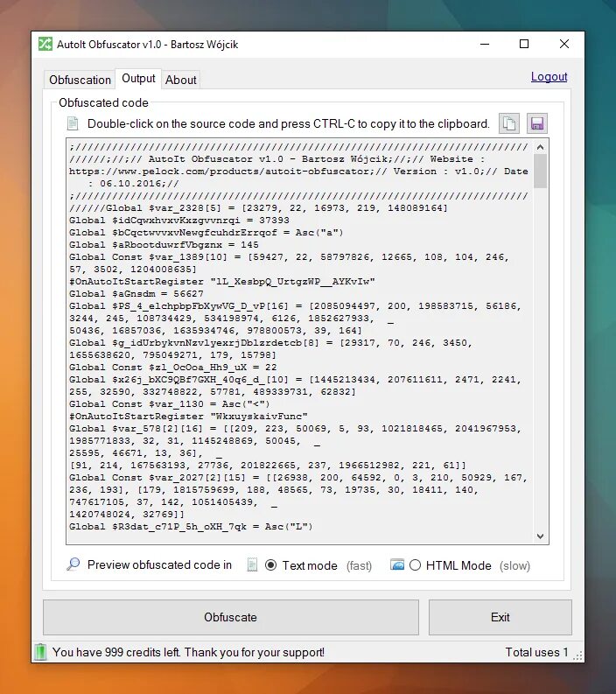Select the Text mode radio button
Screen dimensions: 616x694
[271, 565]
